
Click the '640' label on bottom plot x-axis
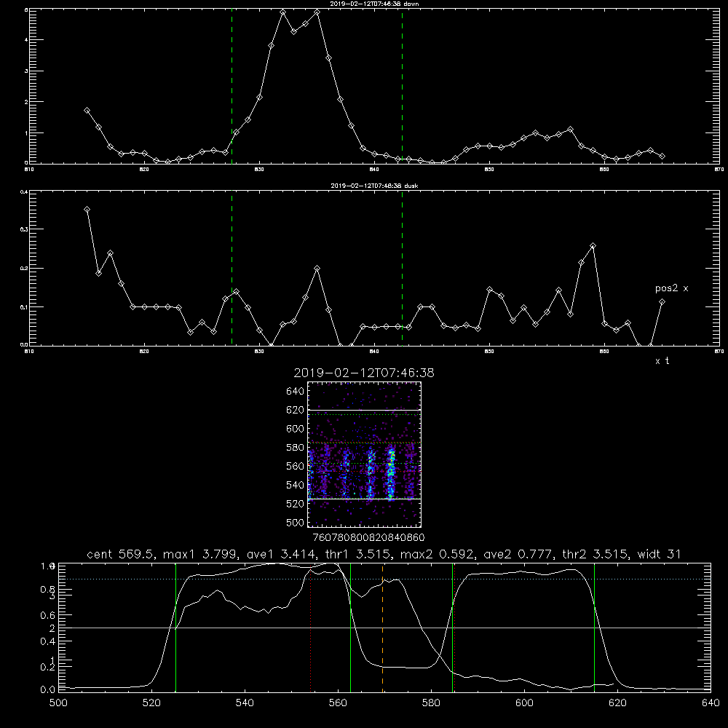click(x=711, y=703)
